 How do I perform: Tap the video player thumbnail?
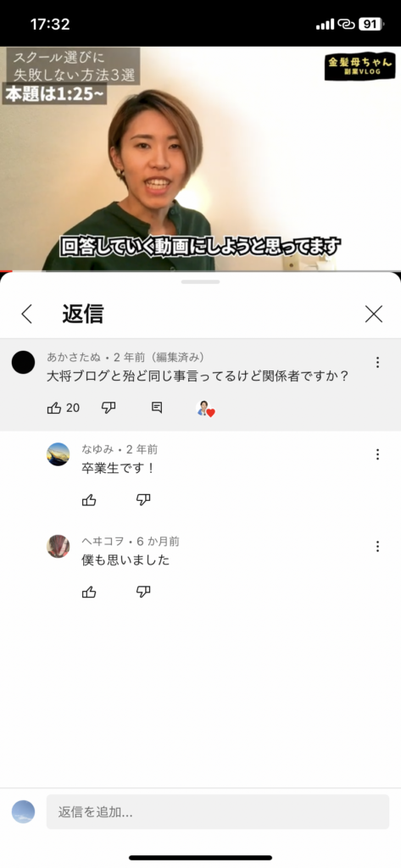(200, 159)
